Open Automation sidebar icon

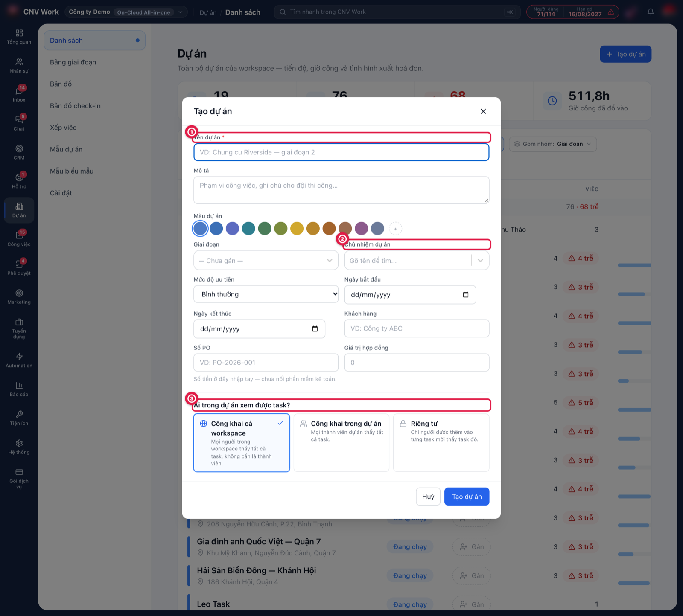click(19, 360)
